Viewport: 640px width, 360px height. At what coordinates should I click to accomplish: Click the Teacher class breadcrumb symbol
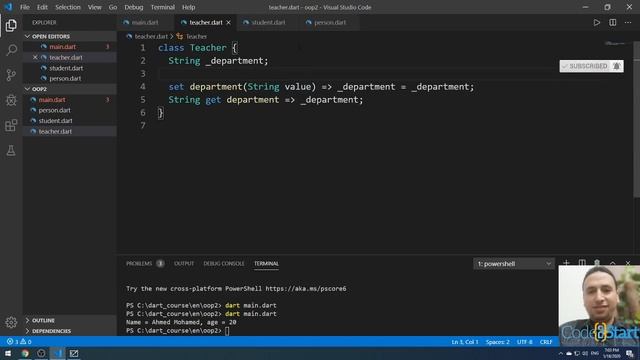pyautogui.click(x=192, y=37)
